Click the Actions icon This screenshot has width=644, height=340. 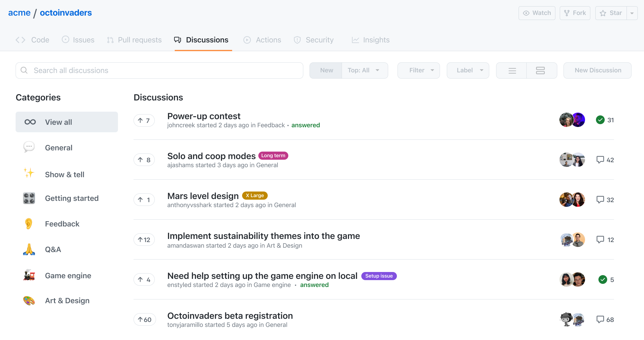[247, 40]
